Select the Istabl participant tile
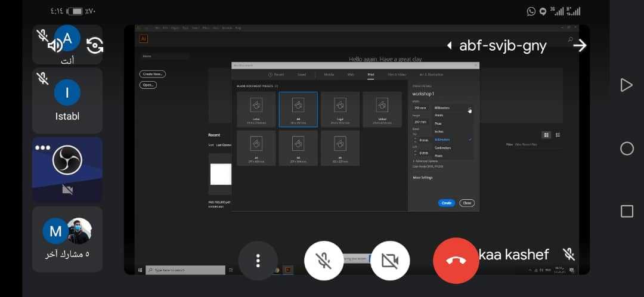The image size is (644, 297). click(x=67, y=100)
